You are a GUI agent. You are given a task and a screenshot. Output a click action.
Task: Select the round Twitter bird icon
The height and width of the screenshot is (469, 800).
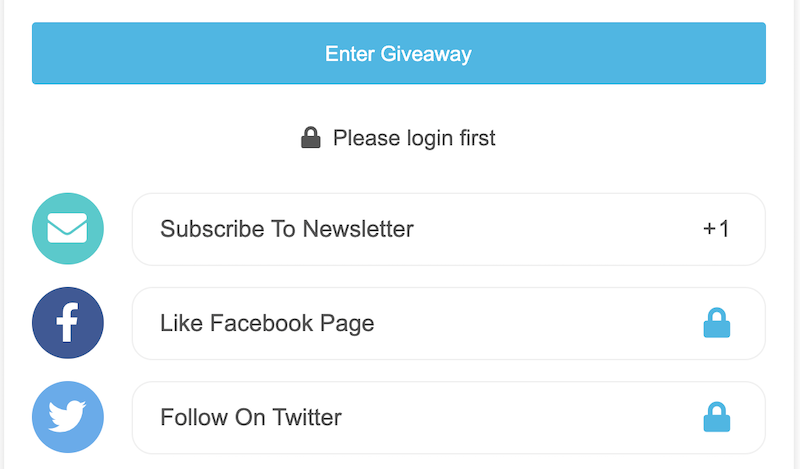click(x=68, y=417)
